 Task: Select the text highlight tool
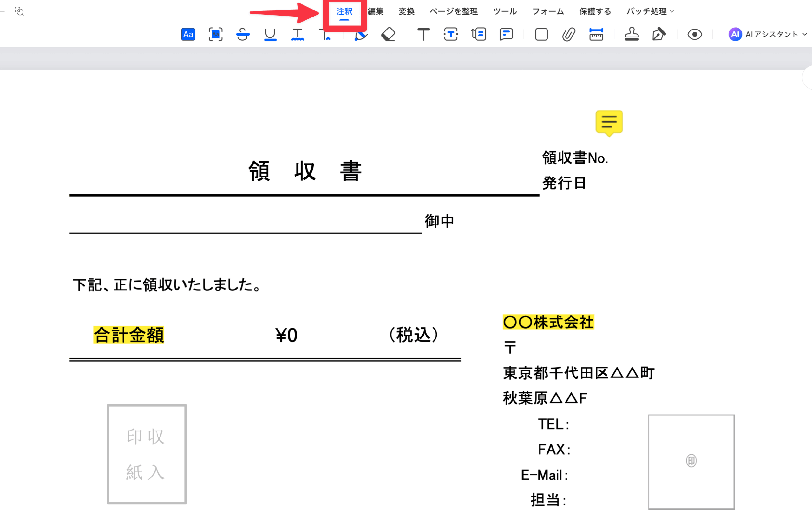[x=188, y=34]
